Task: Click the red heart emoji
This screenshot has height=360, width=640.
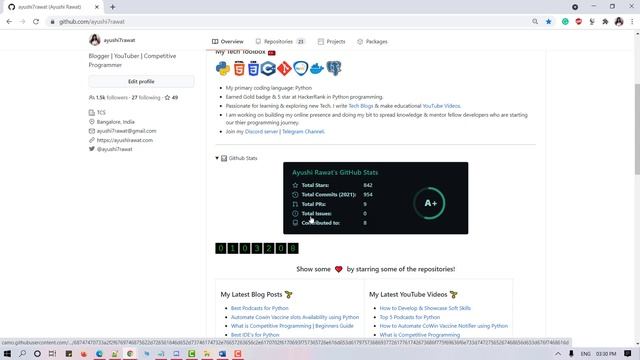Action: pos(338,269)
